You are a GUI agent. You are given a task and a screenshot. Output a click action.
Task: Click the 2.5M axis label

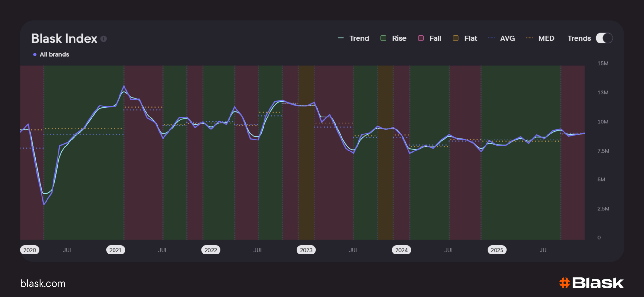603,209
